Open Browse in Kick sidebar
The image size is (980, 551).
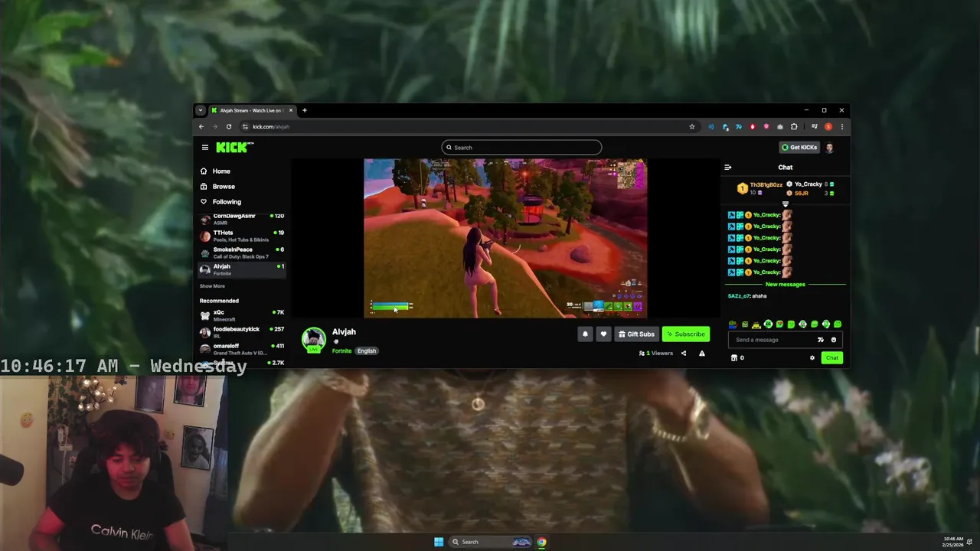click(x=224, y=187)
